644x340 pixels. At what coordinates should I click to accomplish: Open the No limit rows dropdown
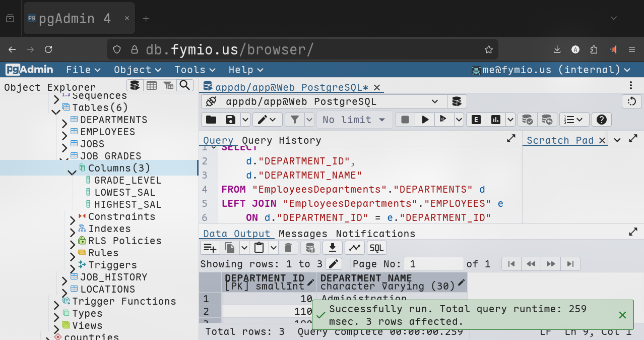[x=354, y=120]
